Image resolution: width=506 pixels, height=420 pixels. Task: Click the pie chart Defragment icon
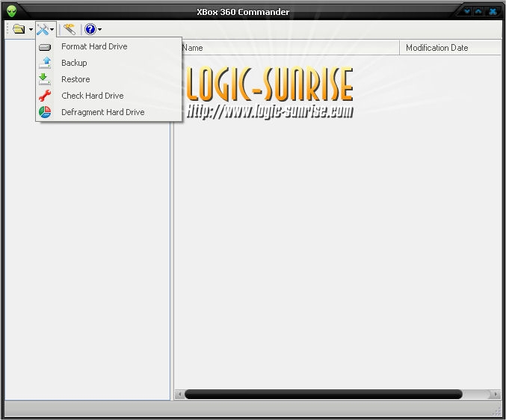coord(45,112)
